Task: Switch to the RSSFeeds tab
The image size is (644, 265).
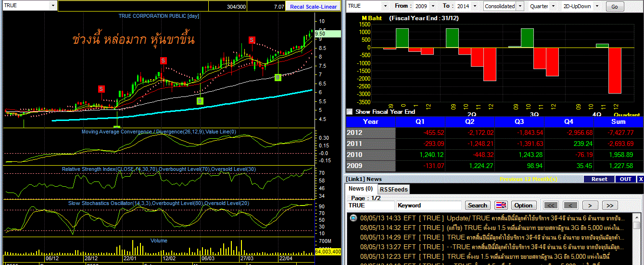Action: [x=393, y=189]
